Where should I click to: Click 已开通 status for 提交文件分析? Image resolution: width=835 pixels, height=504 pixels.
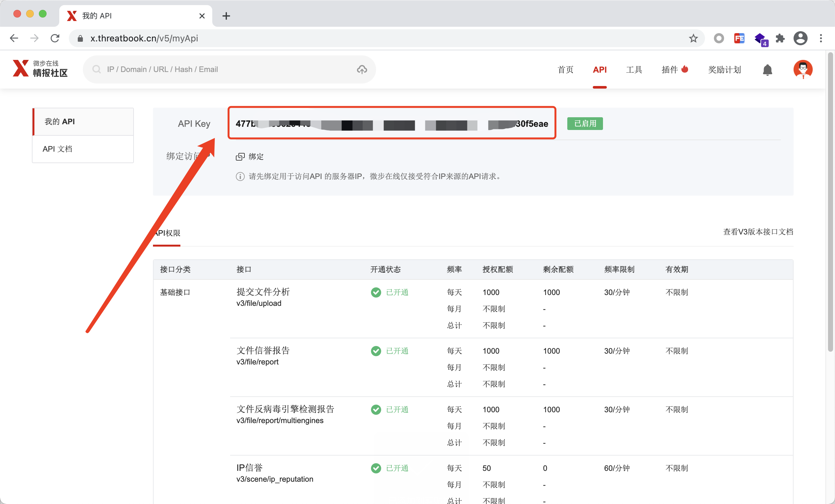point(397,292)
